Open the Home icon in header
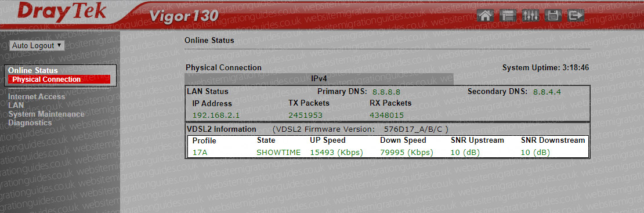 click(x=486, y=15)
